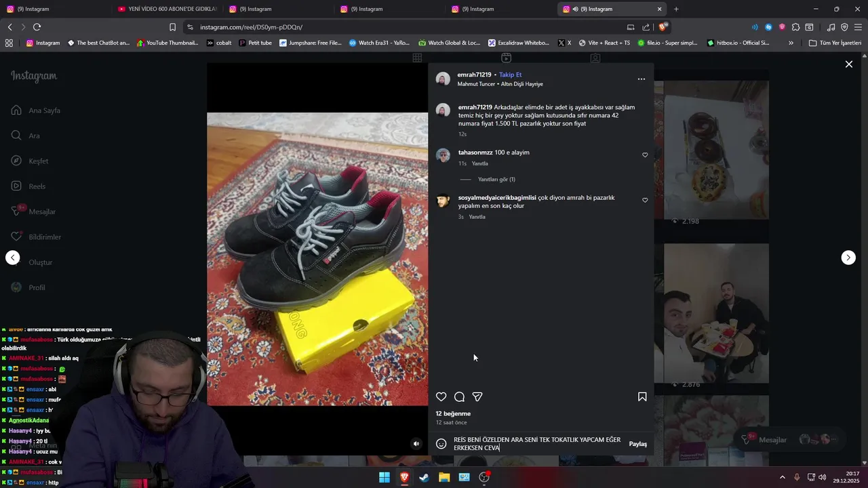The image size is (868, 488).
Task: Like sosyalmedyaicerikbagimlisi's comment
Action: [x=645, y=200]
